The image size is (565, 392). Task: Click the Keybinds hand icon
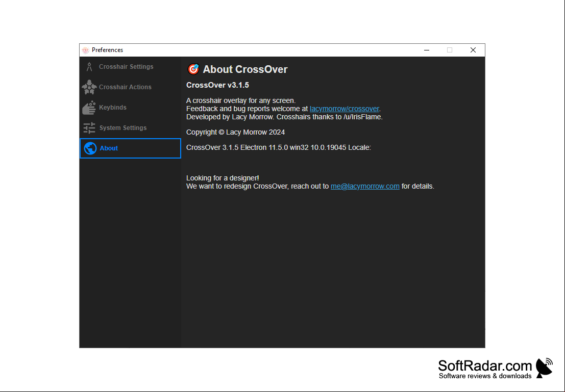[89, 108]
